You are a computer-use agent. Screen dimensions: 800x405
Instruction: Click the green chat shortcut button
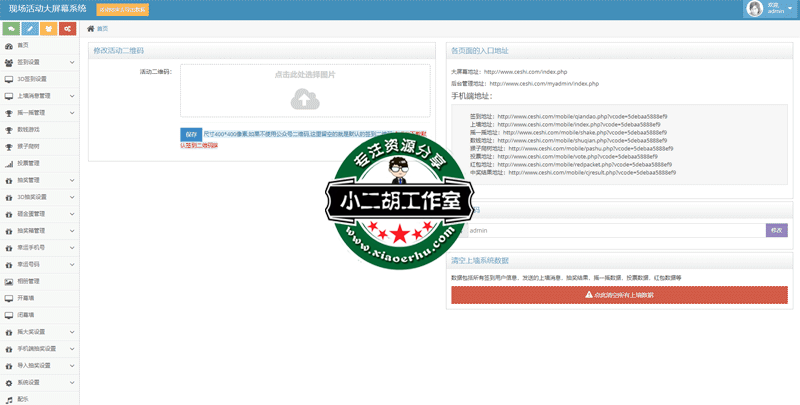point(10,29)
